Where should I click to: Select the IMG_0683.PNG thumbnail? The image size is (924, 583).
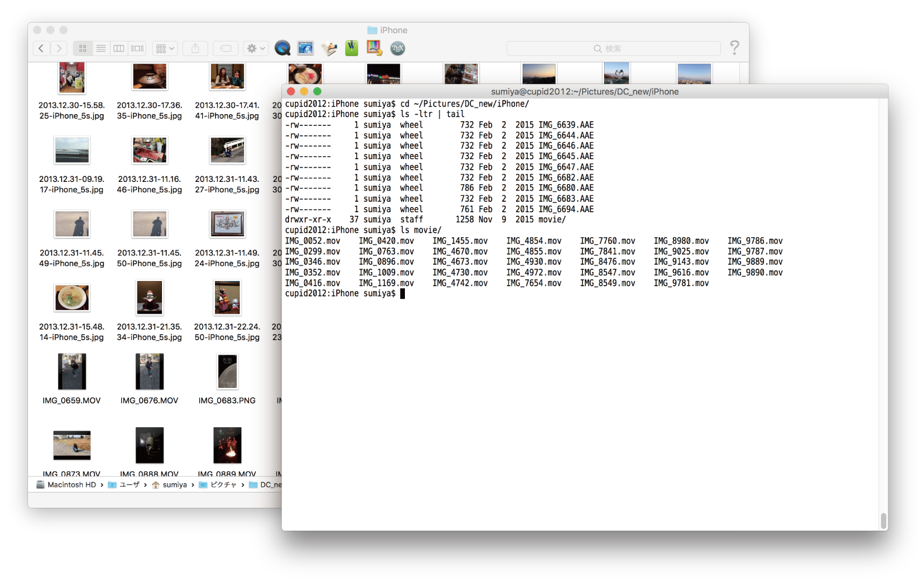(227, 372)
